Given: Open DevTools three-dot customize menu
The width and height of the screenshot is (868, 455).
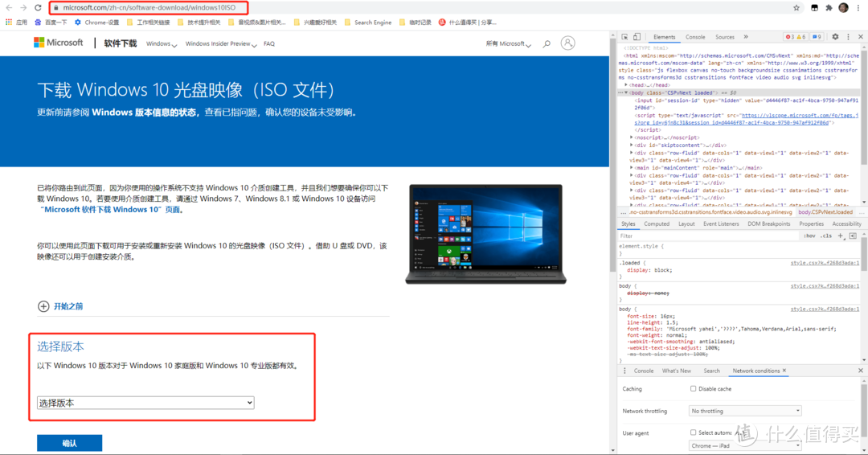Looking at the screenshot, I should click(x=848, y=37).
